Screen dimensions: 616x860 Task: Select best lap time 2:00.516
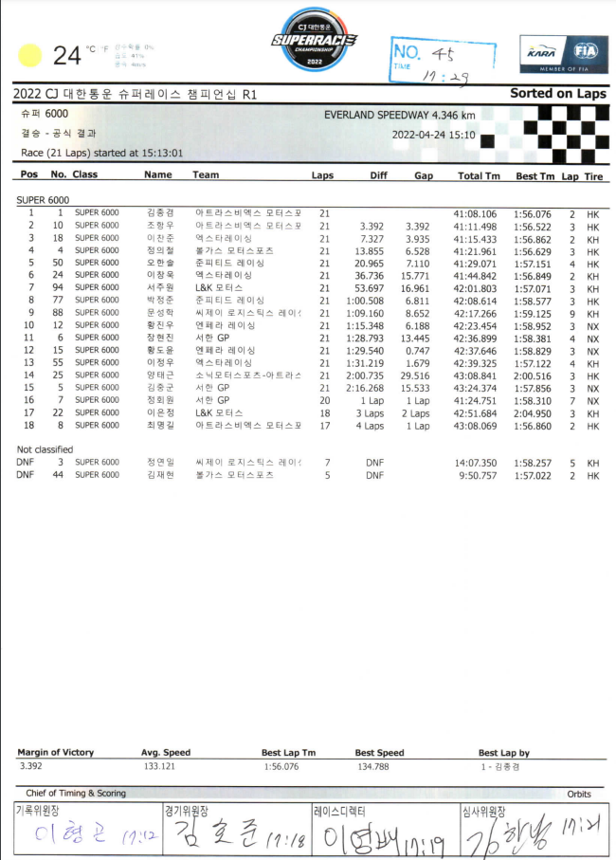(533, 376)
